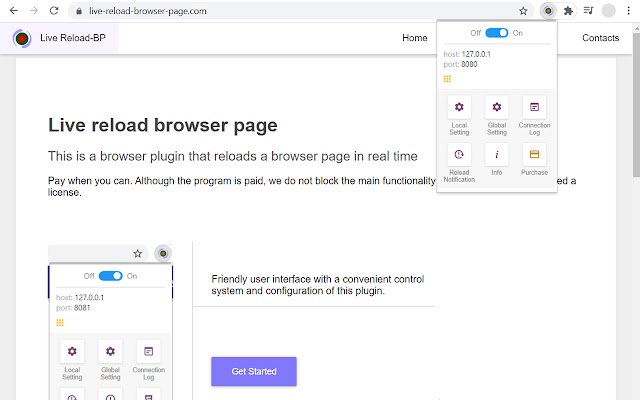Click the host 127.0.0.1 text in popup
640x400 pixels.
467,54
